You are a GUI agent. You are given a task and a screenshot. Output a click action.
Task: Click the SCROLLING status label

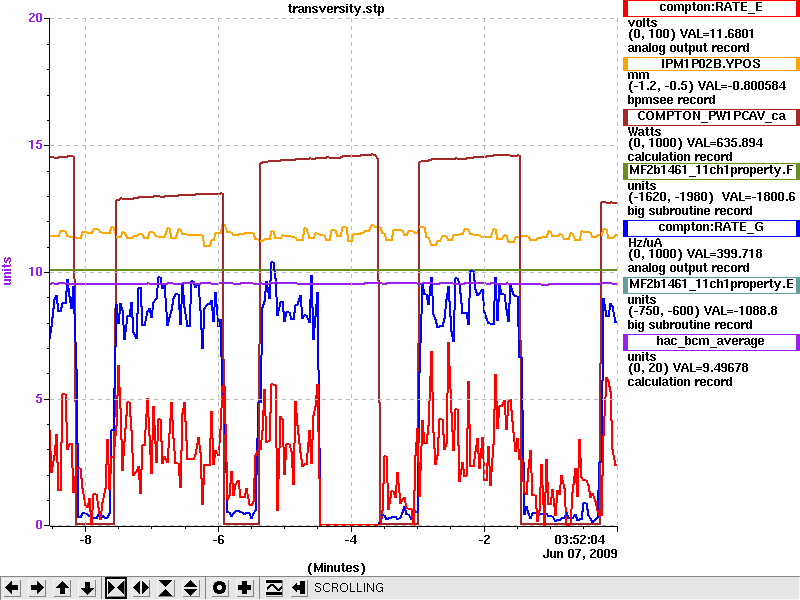point(349,588)
